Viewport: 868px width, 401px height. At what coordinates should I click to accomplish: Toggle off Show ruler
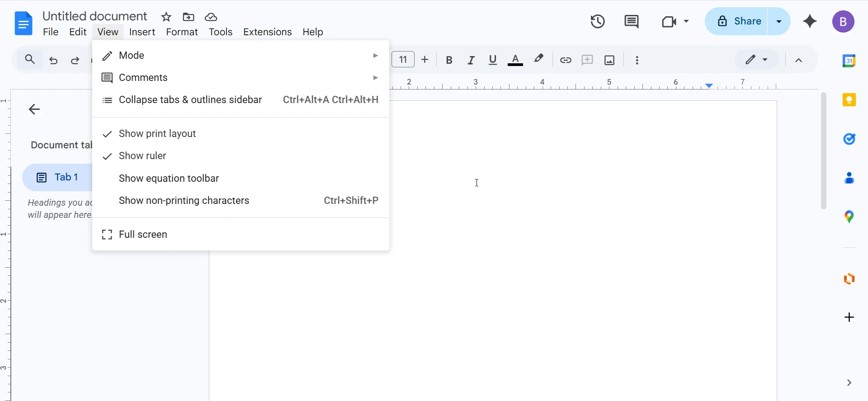tap(142, 156)
